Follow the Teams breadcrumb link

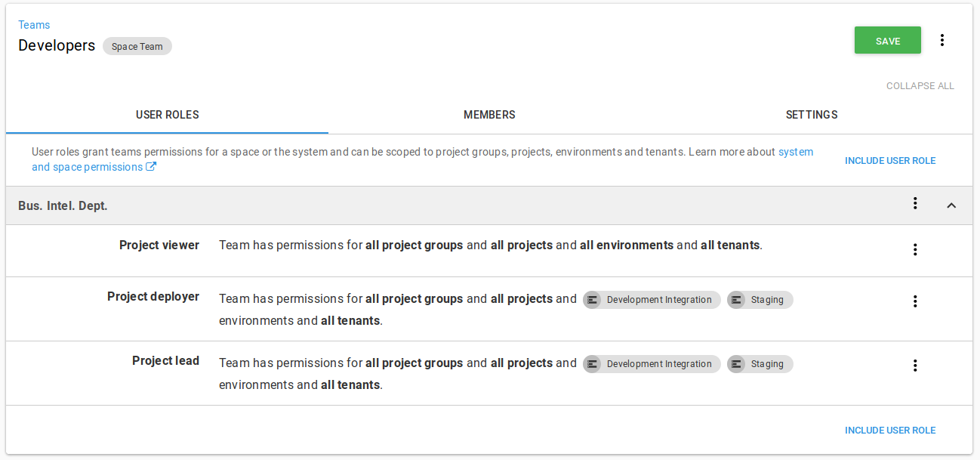(34, 25)
